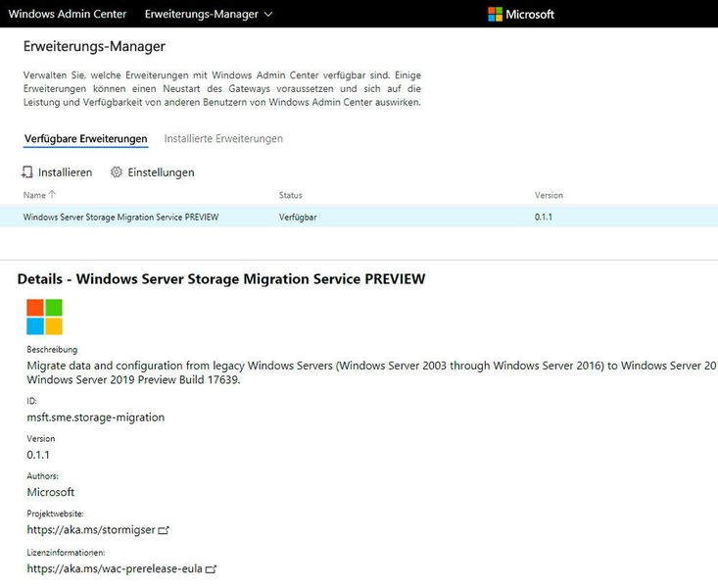Select Windows Server Storage Migration Service PREVIEW row
This screenshot has height=588, width=718.
(x=359, y=217)
